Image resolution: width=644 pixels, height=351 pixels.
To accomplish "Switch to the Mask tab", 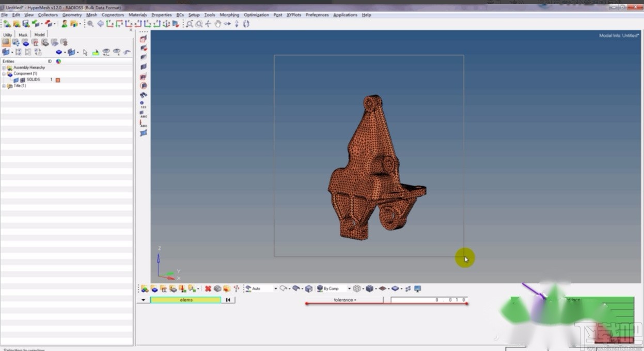I will point(23,35).
